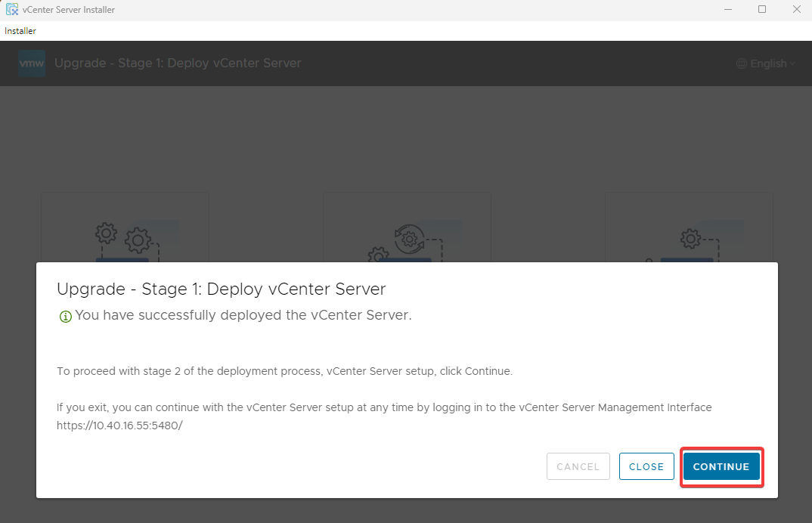Viewport: 812px width, 523px height.
Task: Click the header title 'Upgrade - Stage 1: Deploy vCenter Server'
Action: coord(178,63)
